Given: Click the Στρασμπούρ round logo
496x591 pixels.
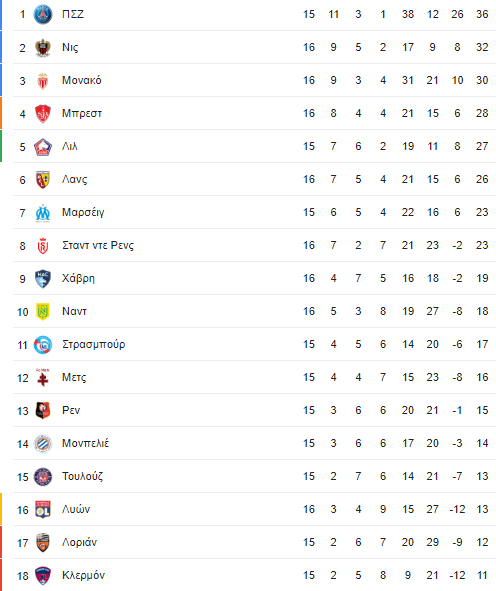Looking at the screenshot, I should (x=43, y=344).
